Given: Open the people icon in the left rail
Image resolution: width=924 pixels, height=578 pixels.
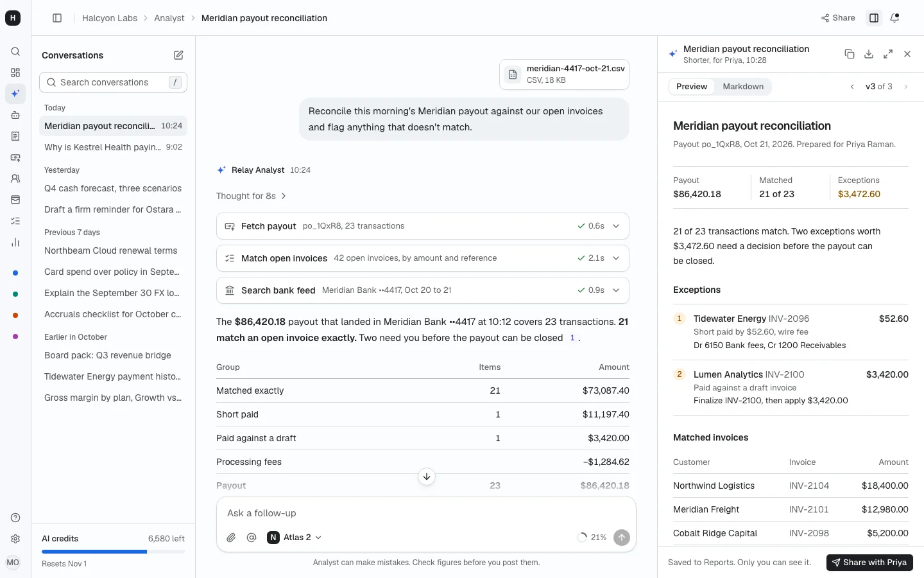Looking at the screenshot, I should 15,179.
